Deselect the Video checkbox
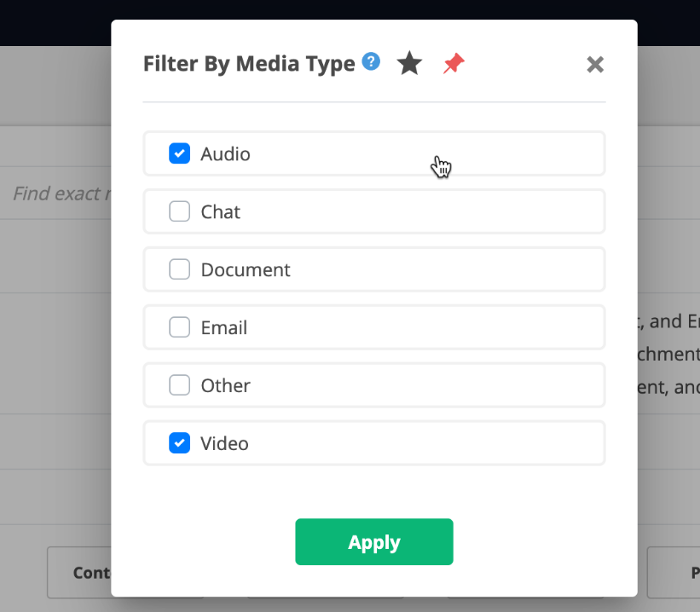 coord(179,443)
